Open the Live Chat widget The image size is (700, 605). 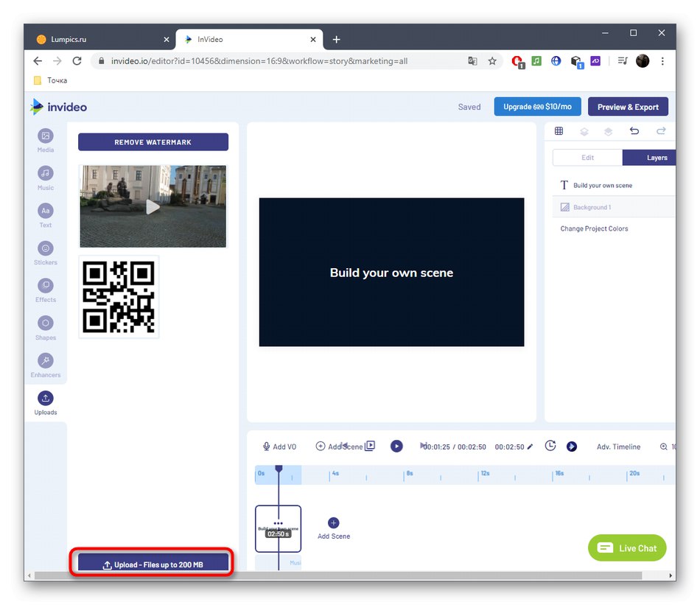627,548
